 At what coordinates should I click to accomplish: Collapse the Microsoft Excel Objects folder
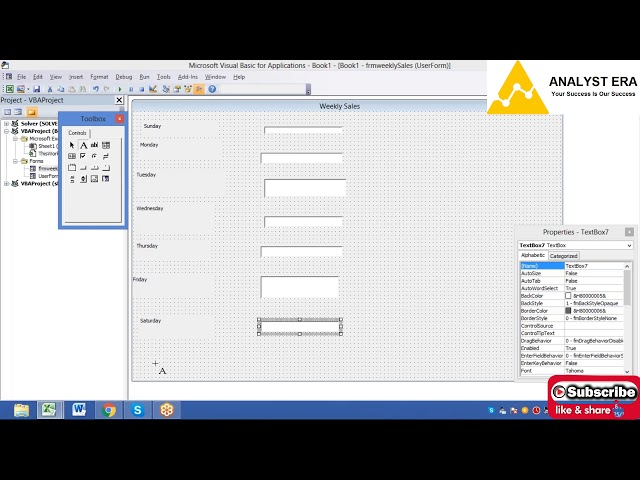coord(15,139)
